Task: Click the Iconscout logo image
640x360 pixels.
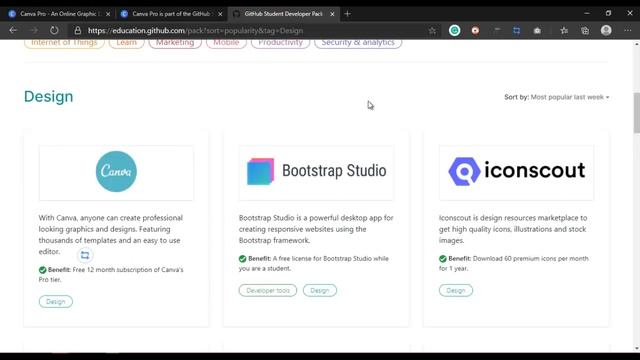Action: pyautogui.click(x=516, y=171)
